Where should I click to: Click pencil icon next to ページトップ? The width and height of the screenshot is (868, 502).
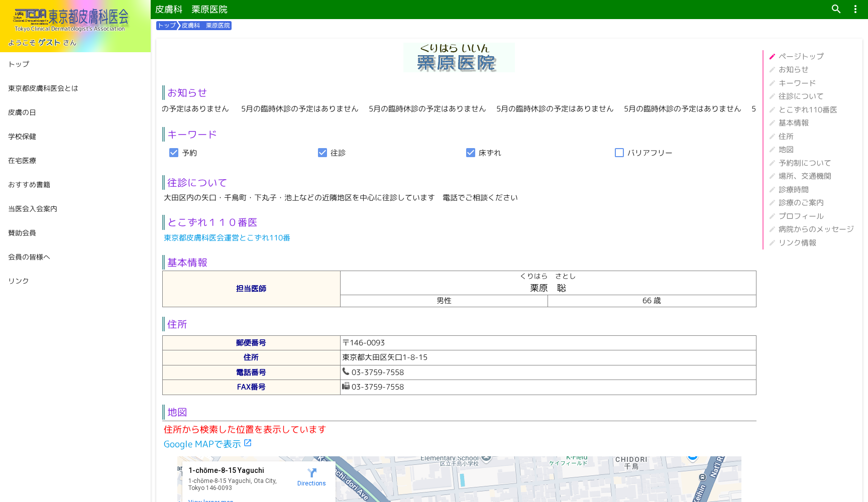[x=772, y=56]
